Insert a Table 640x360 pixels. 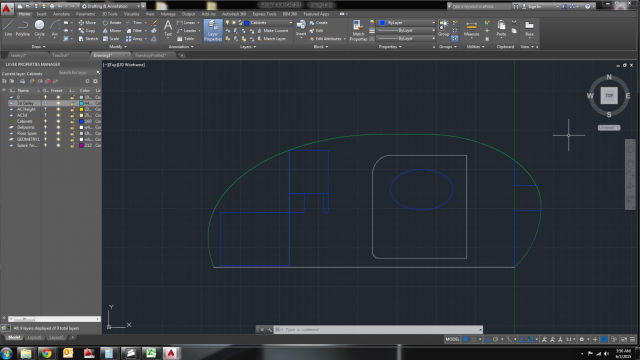pos(186,39)
